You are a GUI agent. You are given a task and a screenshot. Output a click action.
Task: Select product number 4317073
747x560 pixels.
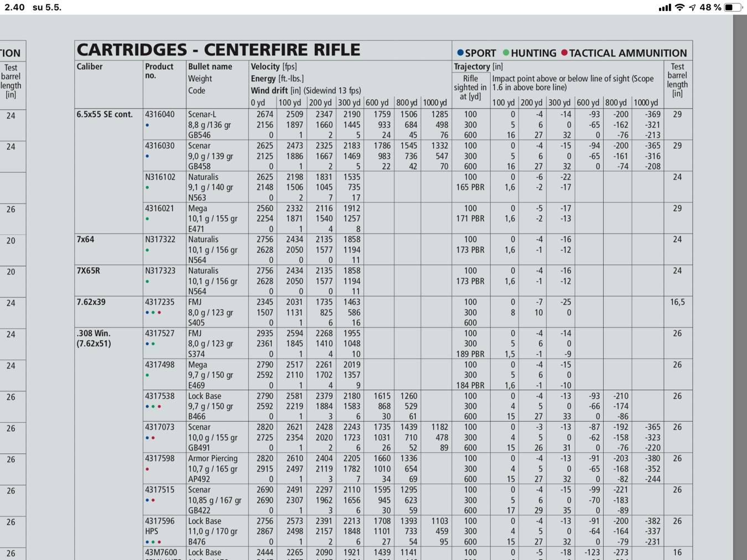(x=159, y=427)
